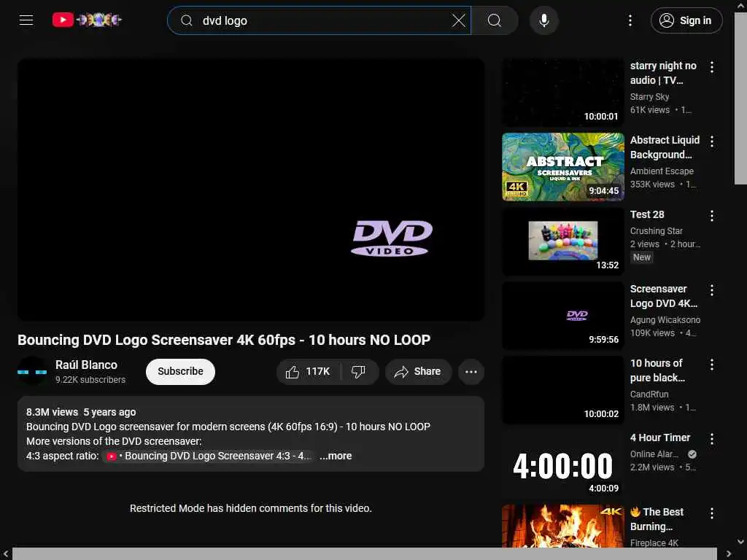The height and width of the screenshot is (560, 747).
Task: Open options menu for Test 28 video
Action: tap(712, 216)
